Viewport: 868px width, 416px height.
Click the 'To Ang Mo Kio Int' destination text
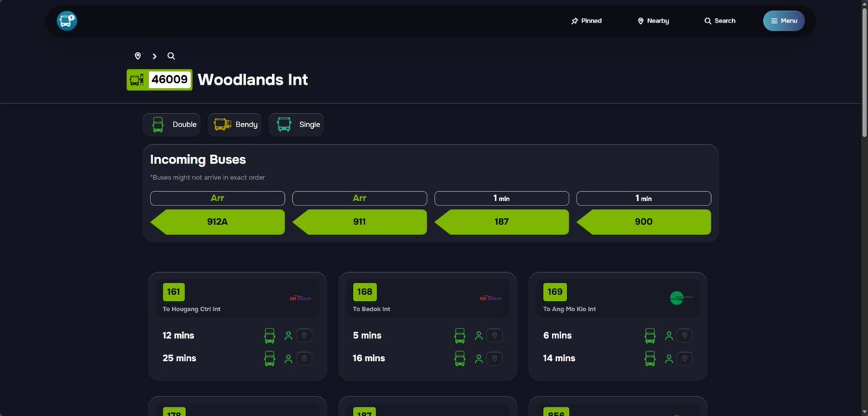coord(570,310)
